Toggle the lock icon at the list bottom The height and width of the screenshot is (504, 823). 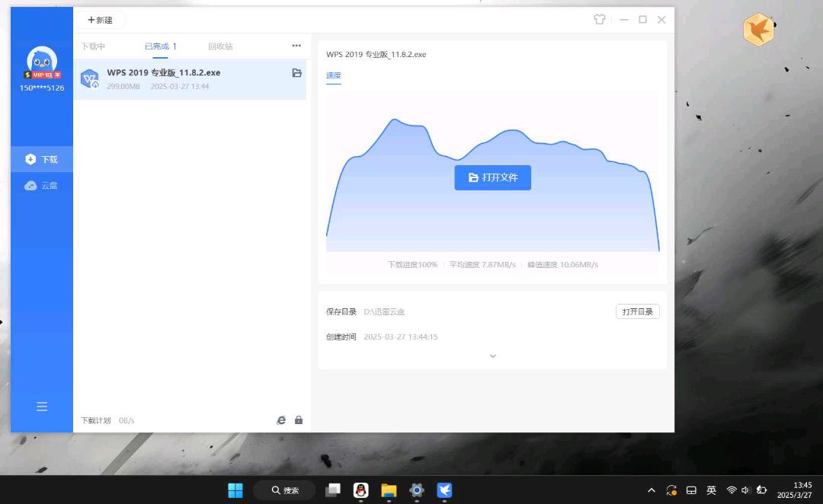299,420
